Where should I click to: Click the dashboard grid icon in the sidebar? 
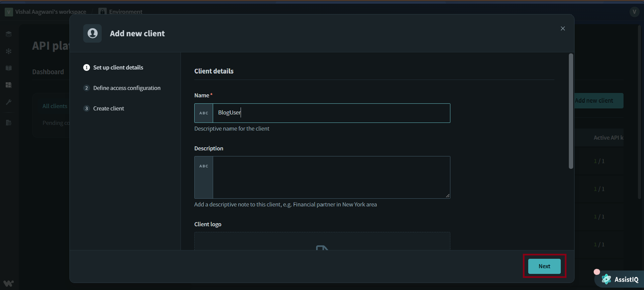[9, 85]
